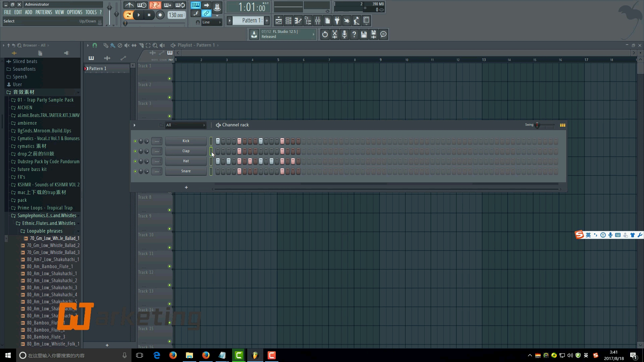Open the PATTERNS menu

43,12
